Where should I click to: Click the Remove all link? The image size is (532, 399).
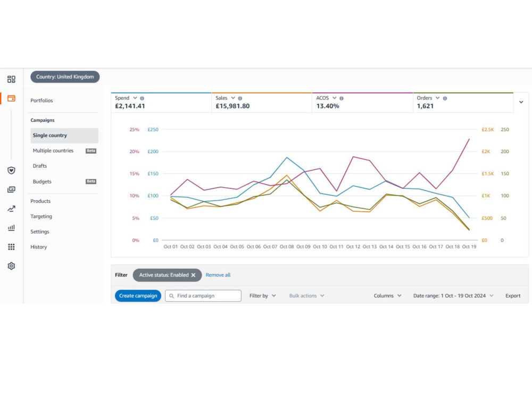coord(218,275)
